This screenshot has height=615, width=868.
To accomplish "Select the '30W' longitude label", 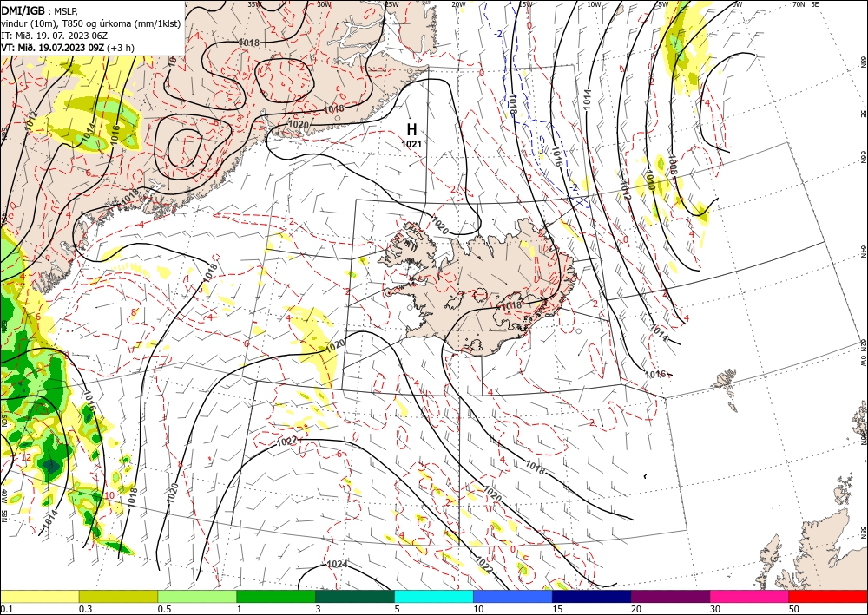I will 325,4.
